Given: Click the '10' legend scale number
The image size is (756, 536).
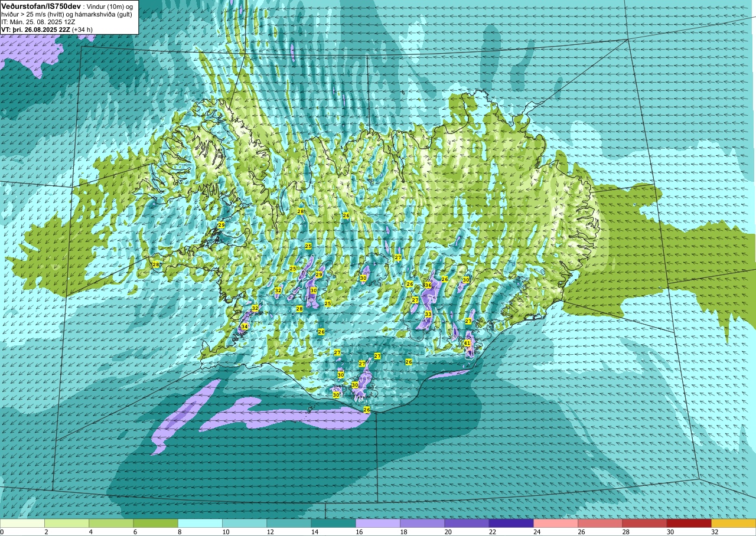Looking at the screenshot, I should [225, 532].
